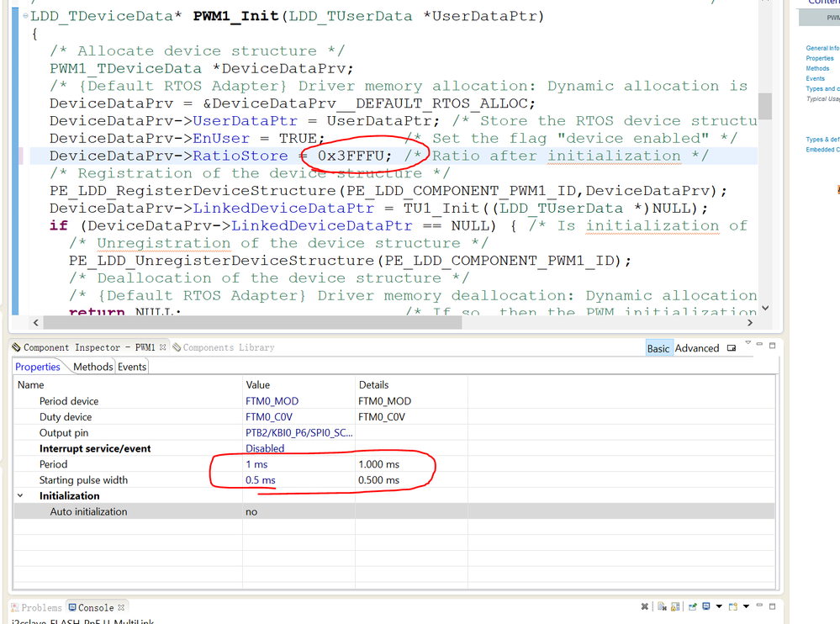Click the Properties link in help sidebar
Viewport: 840px width, 624px height.
point(820,58)
